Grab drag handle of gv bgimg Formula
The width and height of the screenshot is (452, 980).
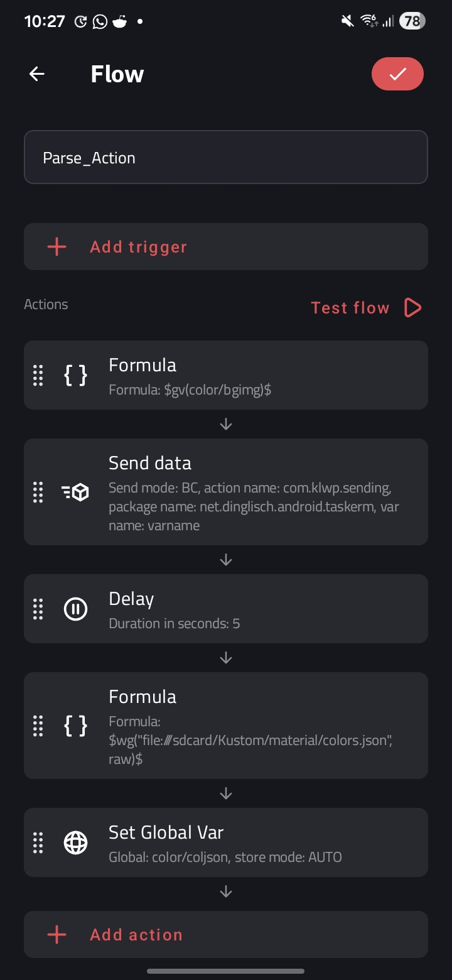(38, 375)
